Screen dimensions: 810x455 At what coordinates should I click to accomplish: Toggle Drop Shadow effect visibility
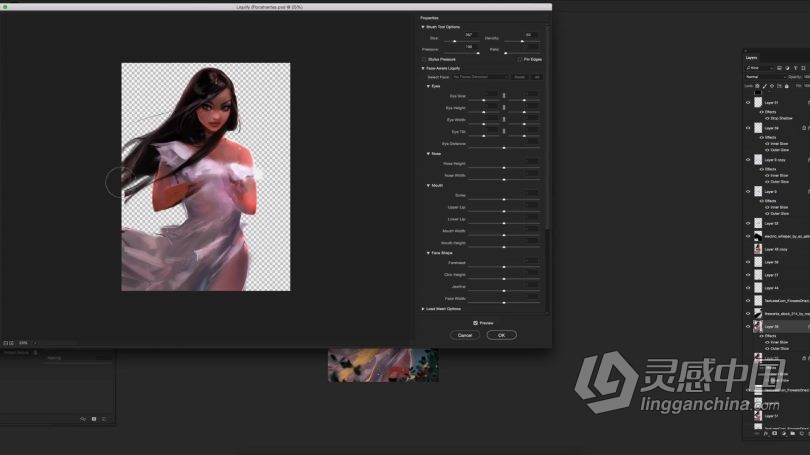coord(767,118)
